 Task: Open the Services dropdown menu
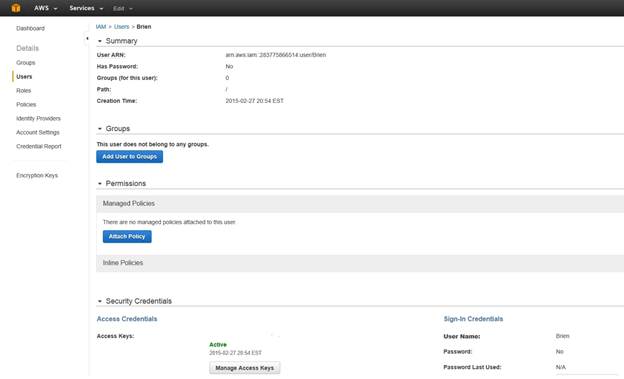coord(86,8)
